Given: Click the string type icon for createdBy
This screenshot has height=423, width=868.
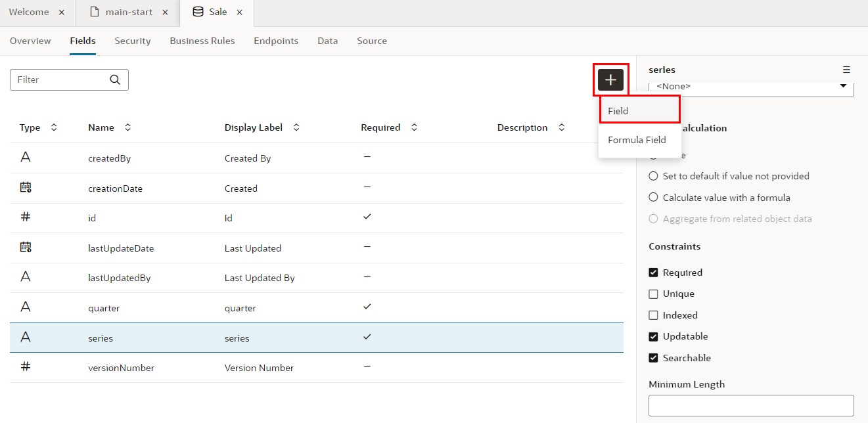Looking at the screenshot, I should (x=26, y=158).
